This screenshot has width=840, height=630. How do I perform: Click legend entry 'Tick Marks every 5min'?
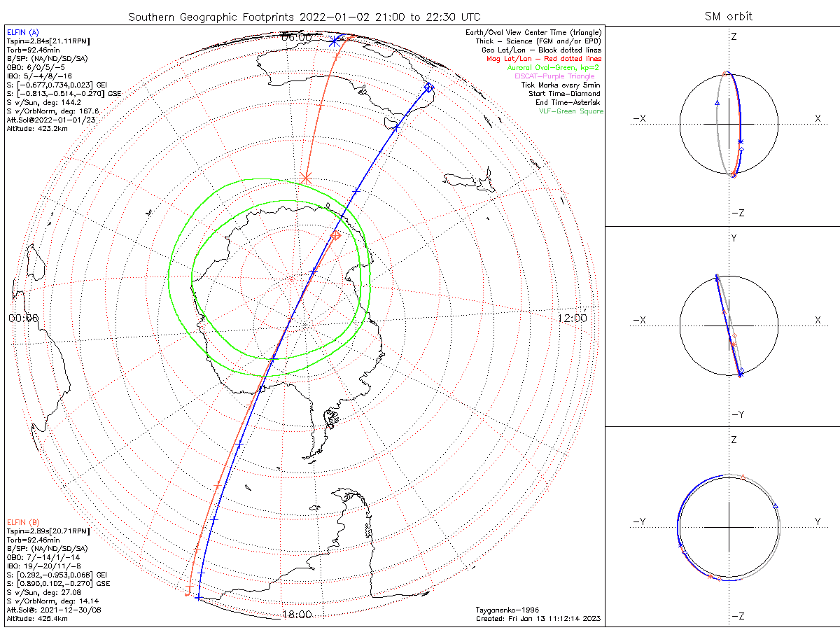click(x=561, y=85)
